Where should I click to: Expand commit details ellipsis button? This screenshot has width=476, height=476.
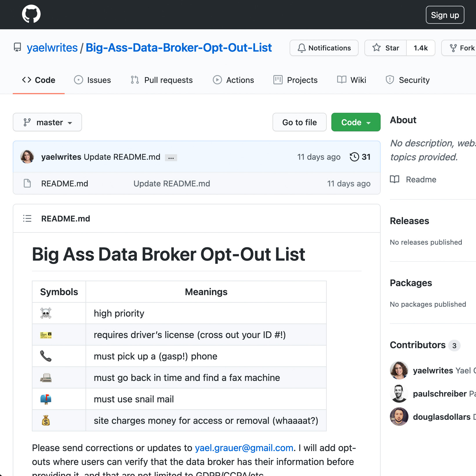point(171,157)
